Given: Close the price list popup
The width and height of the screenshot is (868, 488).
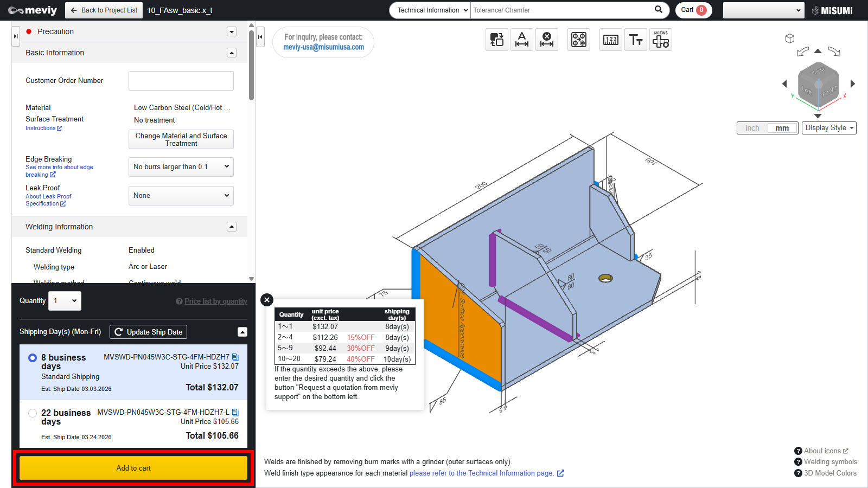Looking at the screenshot, I should (x=266, y=300).
